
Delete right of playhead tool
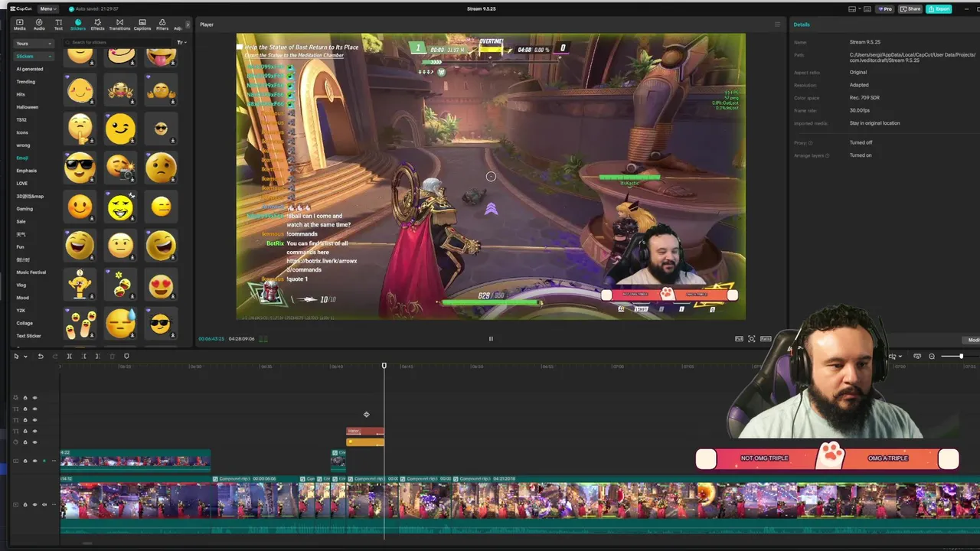pos(98,357)
